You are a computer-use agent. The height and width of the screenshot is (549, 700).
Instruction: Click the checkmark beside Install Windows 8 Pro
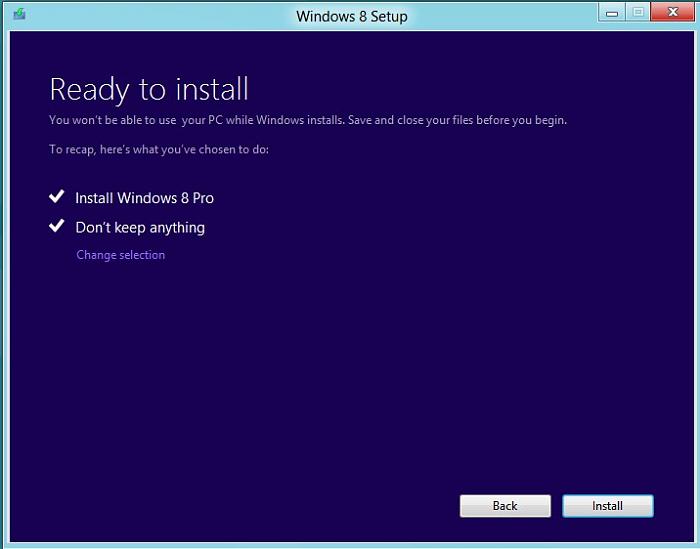(x=57, y=196)
